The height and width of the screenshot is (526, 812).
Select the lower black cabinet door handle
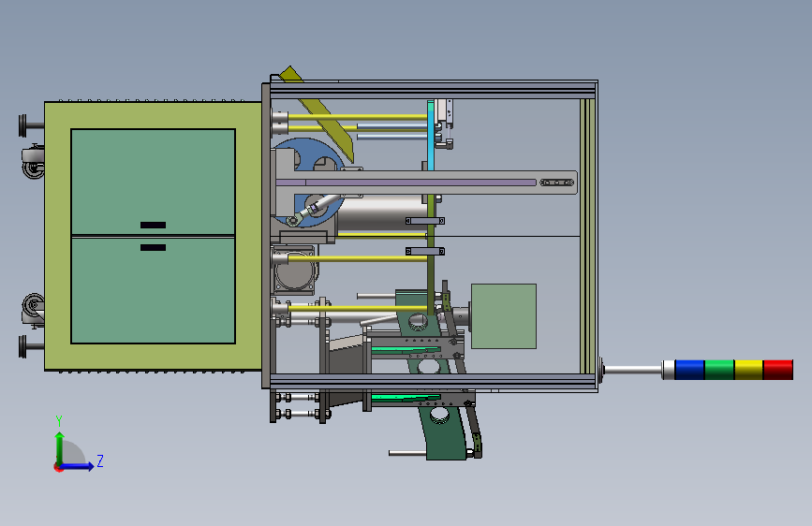click(154, 247)
